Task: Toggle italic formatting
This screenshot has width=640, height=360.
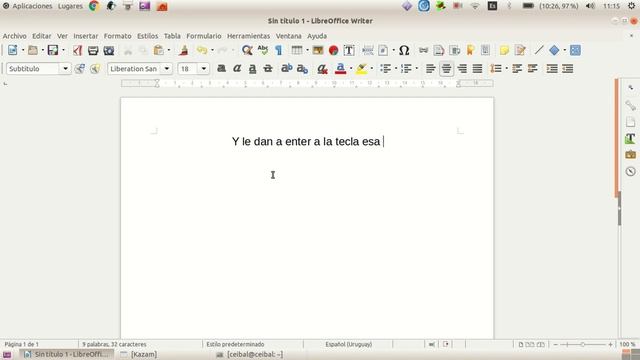Action: click(237, 69)
